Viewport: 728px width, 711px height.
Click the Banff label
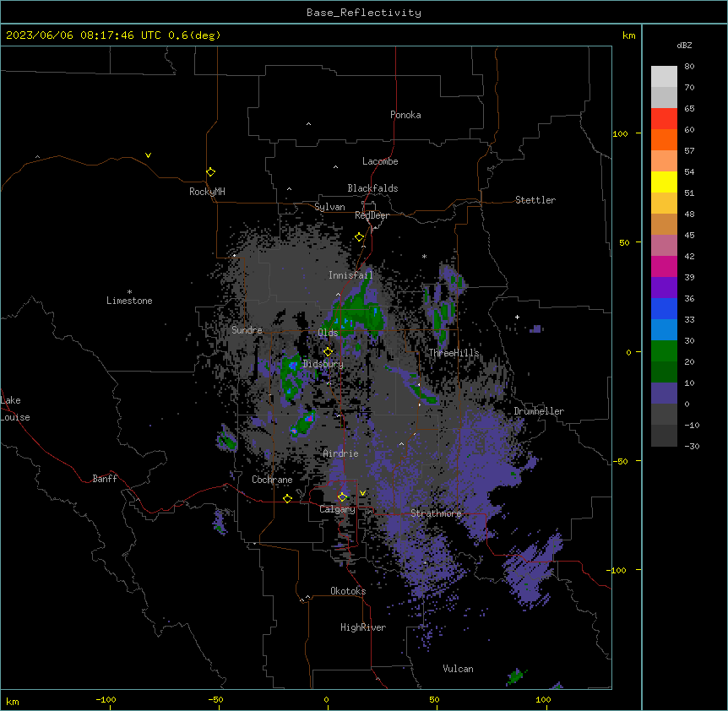coord(105,479)
